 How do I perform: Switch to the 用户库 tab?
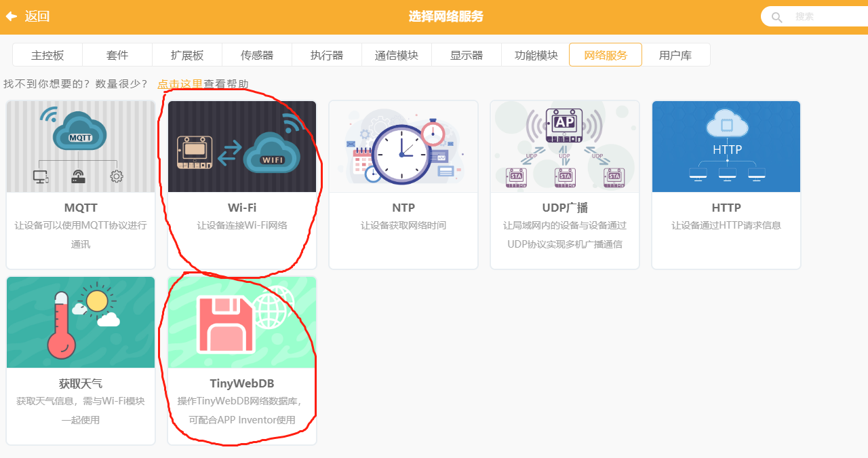pyautogui.click(x=675, y=54)
